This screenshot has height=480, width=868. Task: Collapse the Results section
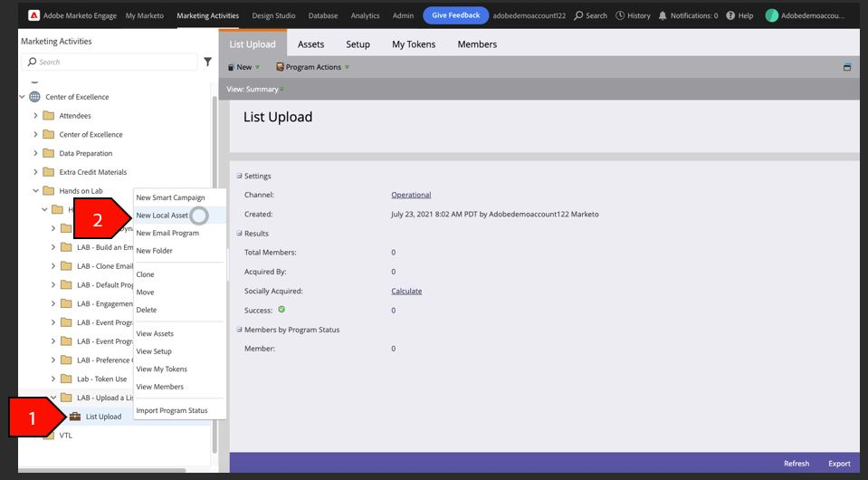coord(239,233)
